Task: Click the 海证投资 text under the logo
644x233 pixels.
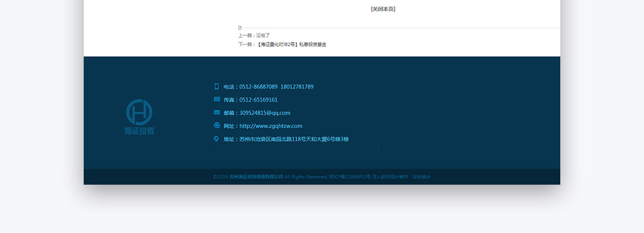Action: (x=139, y=131)
